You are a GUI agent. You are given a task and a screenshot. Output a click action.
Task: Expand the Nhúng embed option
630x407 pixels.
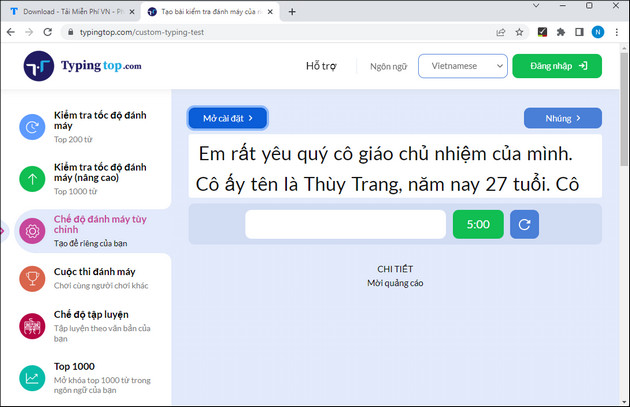[x=562, y=118]
